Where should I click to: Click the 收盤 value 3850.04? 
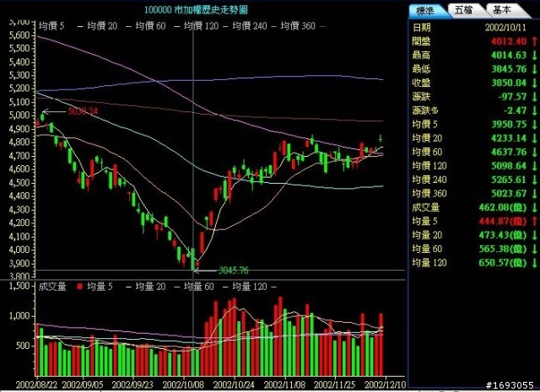click(x=509, y=83)
